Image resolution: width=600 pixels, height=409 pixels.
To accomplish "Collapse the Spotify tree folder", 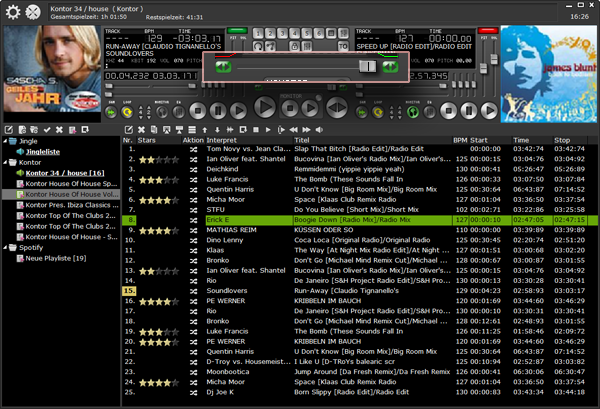I will 5,248.
